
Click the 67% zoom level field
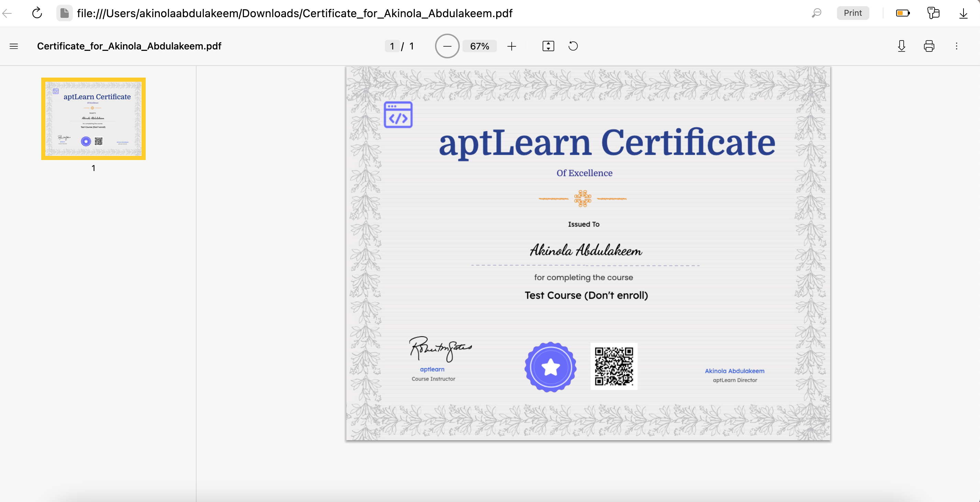coord(479,46)
